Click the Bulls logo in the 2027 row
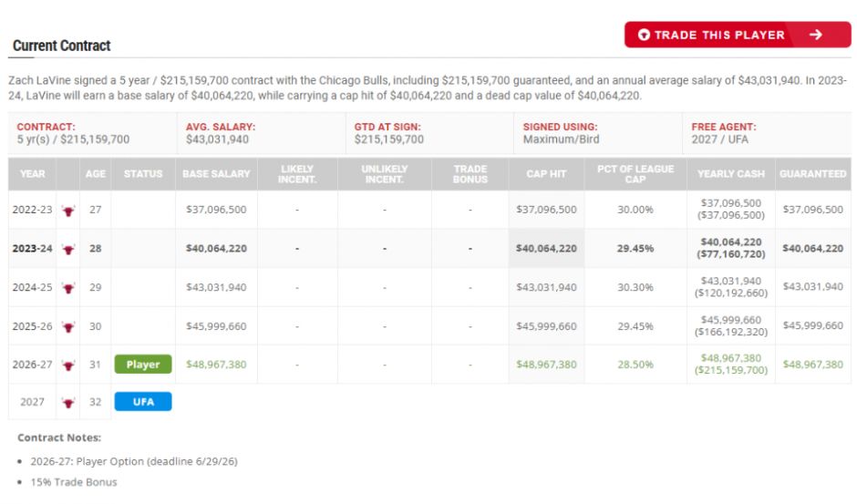The image size is (857, 504). click(68, 402)
